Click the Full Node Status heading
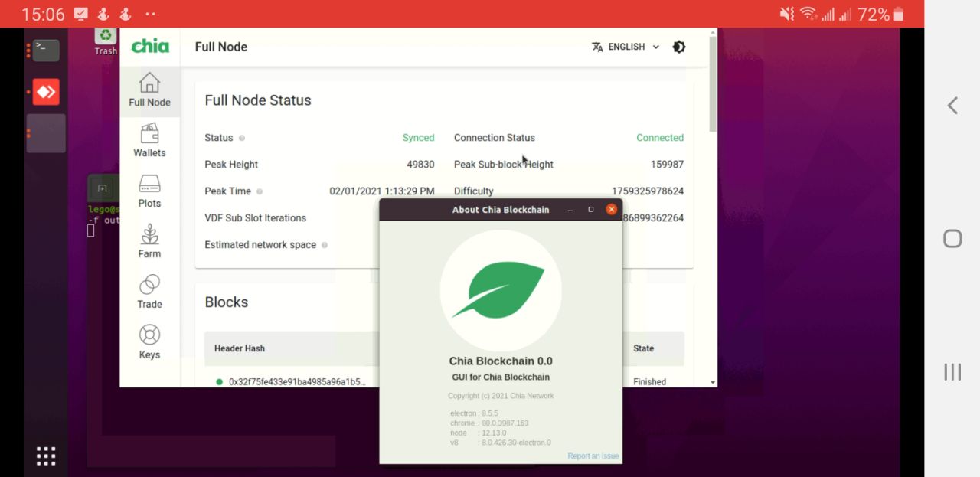 click(x=258, y=100)
